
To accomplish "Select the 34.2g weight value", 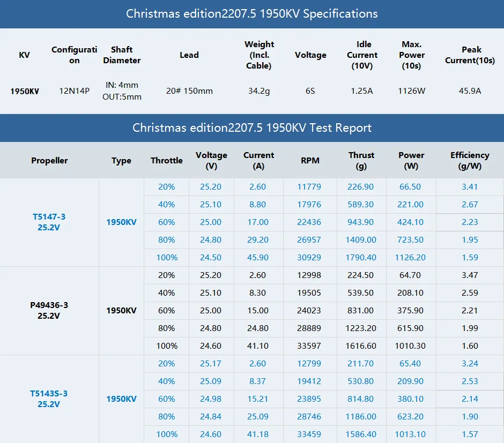I will click(259, 91).
